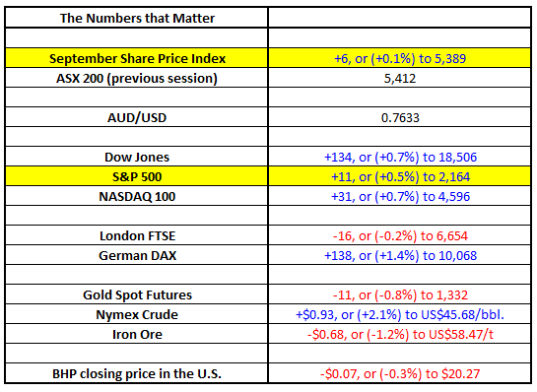The width and height of the screenshot is (537, 392).
Task: Click the September Share Price Index label
Action: [x=137, y=58]
